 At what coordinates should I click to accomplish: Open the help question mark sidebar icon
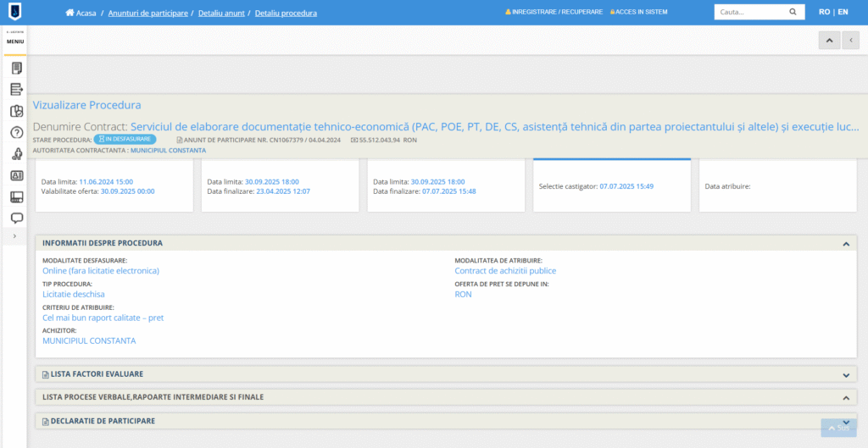16,132
